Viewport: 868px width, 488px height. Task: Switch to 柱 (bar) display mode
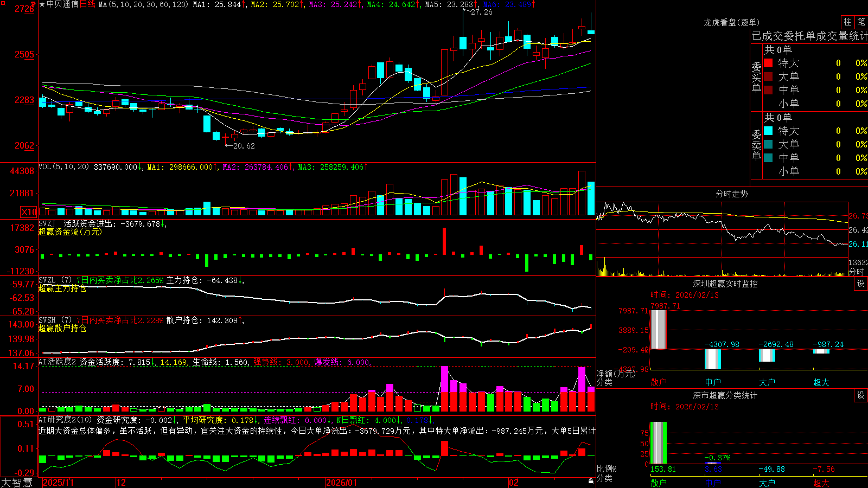847,22
